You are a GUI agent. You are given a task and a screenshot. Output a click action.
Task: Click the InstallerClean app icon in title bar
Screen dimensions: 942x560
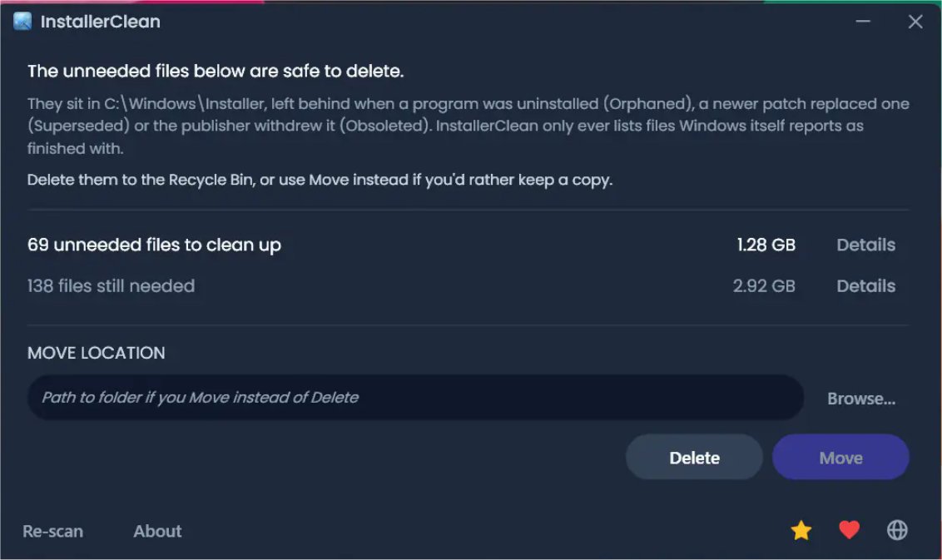click(x=22, y=21)
